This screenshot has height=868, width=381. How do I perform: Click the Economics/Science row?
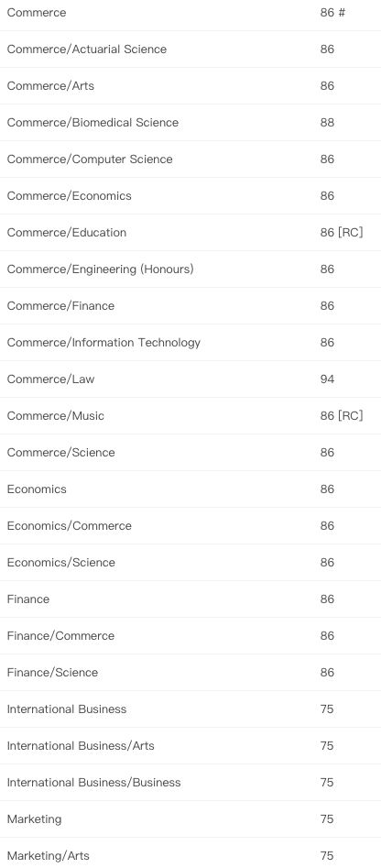click(x=190, y=563)
